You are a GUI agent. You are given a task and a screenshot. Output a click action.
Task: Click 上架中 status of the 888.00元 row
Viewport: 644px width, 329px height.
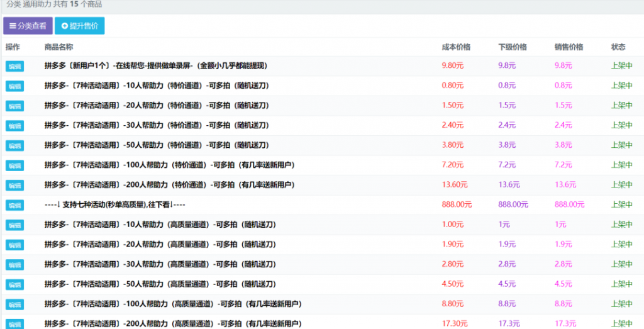(621, 204)
